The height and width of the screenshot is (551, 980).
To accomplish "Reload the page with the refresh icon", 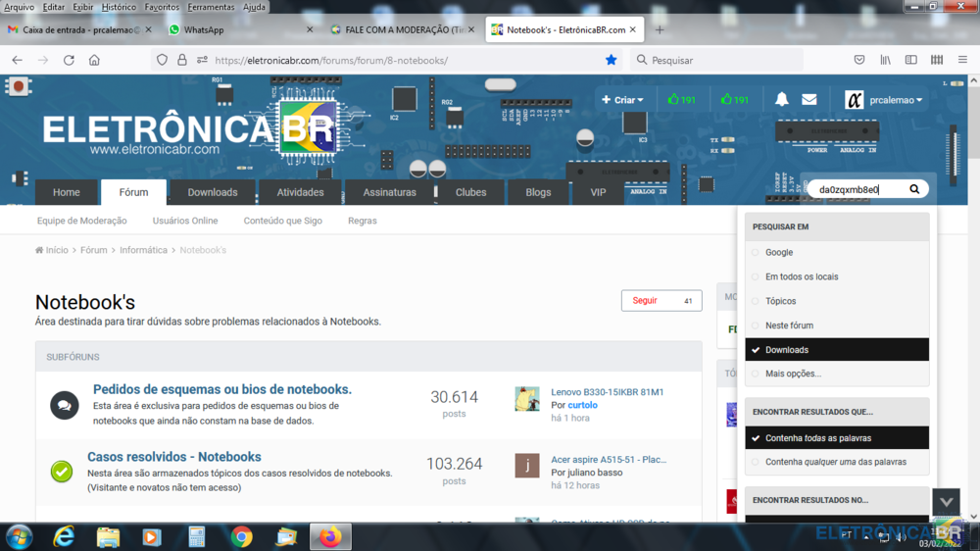I will (69, 60).
